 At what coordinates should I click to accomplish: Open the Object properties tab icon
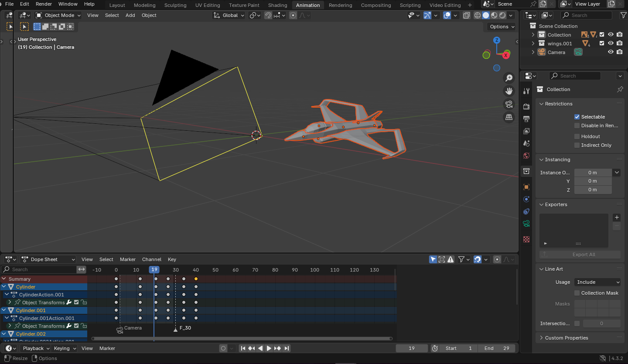[526, 187]
